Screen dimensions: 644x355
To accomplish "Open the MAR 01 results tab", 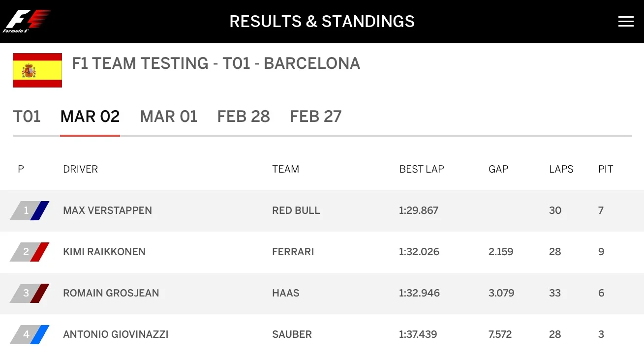I will 169,117.
